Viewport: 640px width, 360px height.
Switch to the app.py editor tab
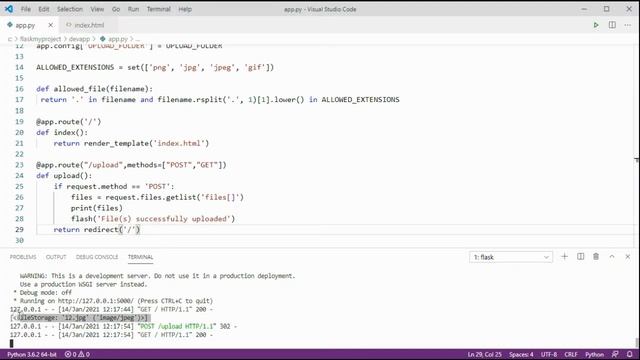tap(25, 25)
